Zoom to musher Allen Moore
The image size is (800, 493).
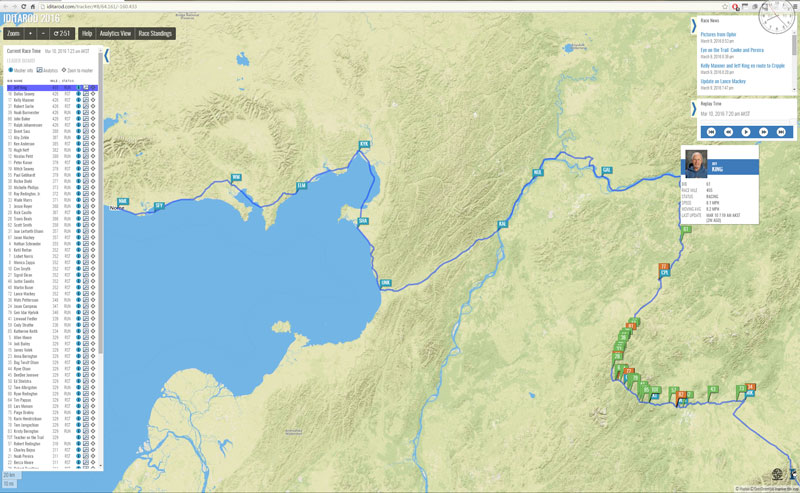pos(93,337)
